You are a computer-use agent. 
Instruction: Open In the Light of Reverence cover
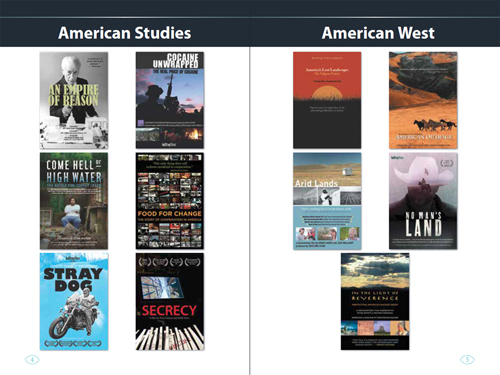pos(375,302)
